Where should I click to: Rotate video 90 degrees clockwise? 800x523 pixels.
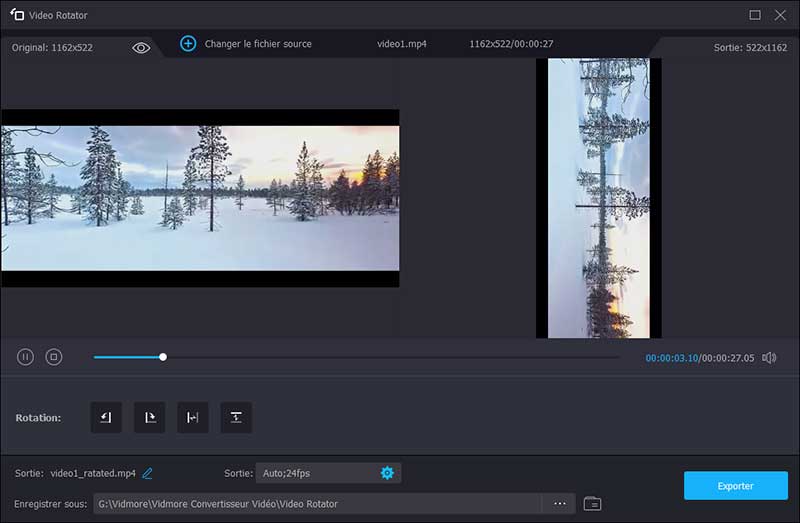[x=149, y=417]
